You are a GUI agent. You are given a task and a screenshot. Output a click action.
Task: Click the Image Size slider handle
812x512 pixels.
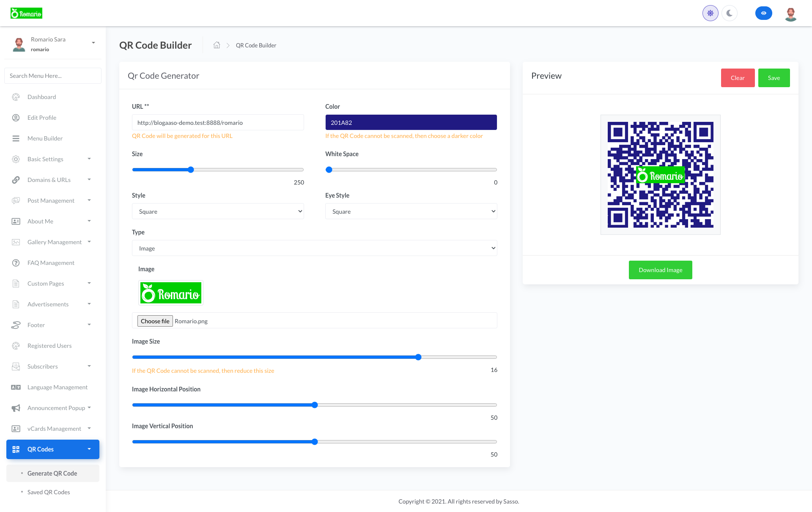pyautogui.click(x=418, y=357)
